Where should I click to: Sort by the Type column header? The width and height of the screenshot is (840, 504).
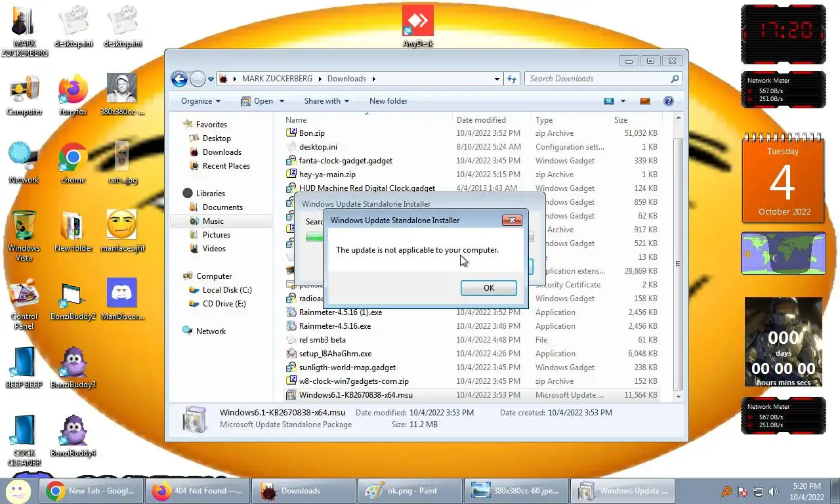[570, 120]
